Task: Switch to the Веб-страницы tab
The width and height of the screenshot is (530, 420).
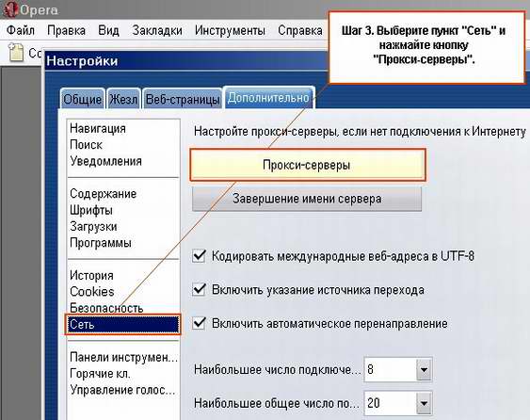Action: pyautogui.click(x=183, y=99)
